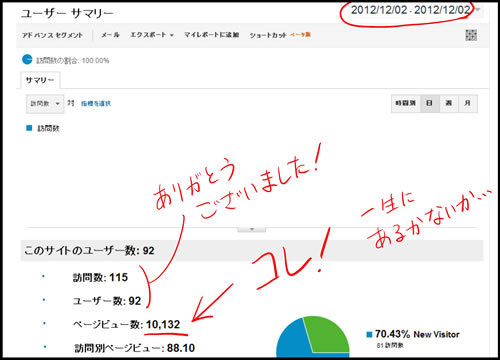Click the メール toolbar button
Viewport: 500px width, 360px height.
(x=110, y=35)
